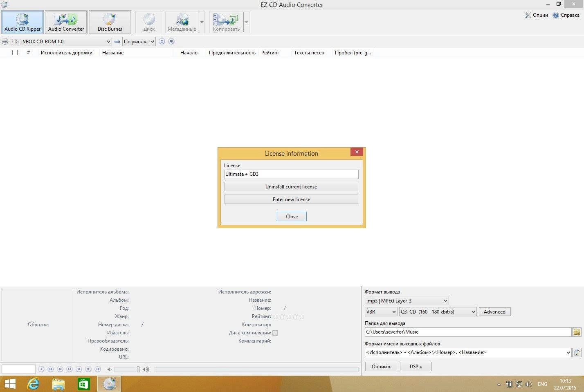
Task: Click EZ CD Audio Converter taskbar icon
Action: pyautogui.click(x=109, y=384)
